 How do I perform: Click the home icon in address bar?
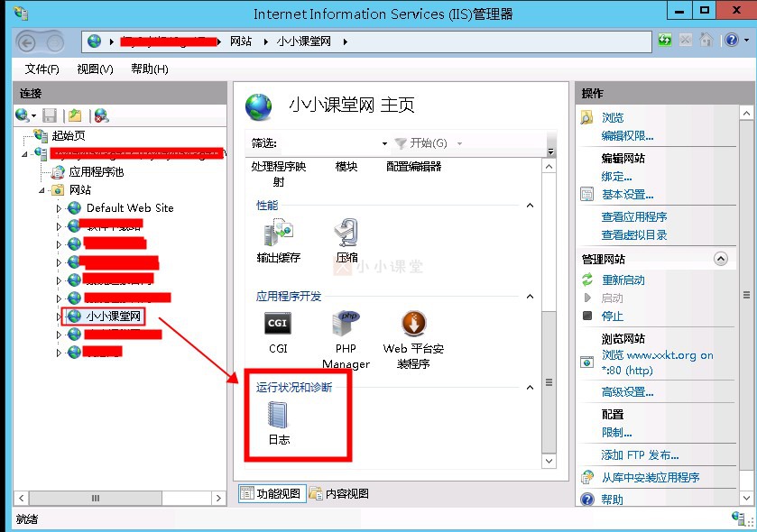click(706, 40)
